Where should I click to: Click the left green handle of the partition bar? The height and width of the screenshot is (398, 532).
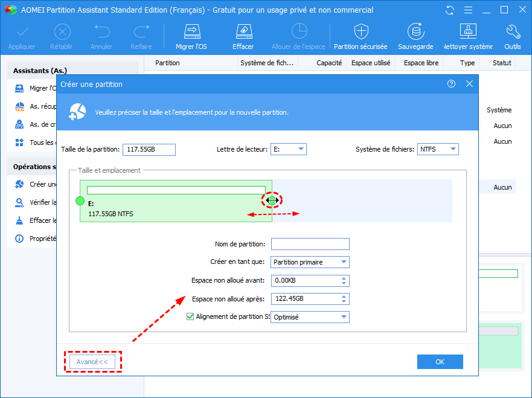[80, 201]
